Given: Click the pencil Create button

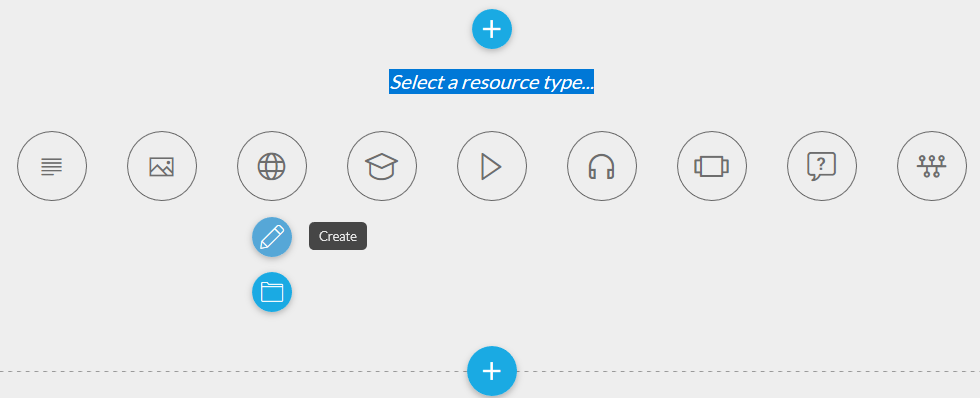Looking at the screenshot, I should coord(272,237).
